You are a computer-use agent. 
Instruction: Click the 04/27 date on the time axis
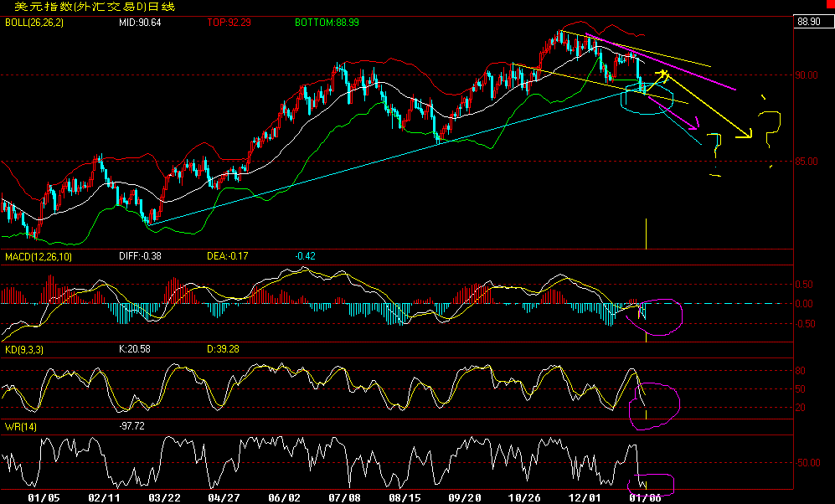click(x=224, y=498)
